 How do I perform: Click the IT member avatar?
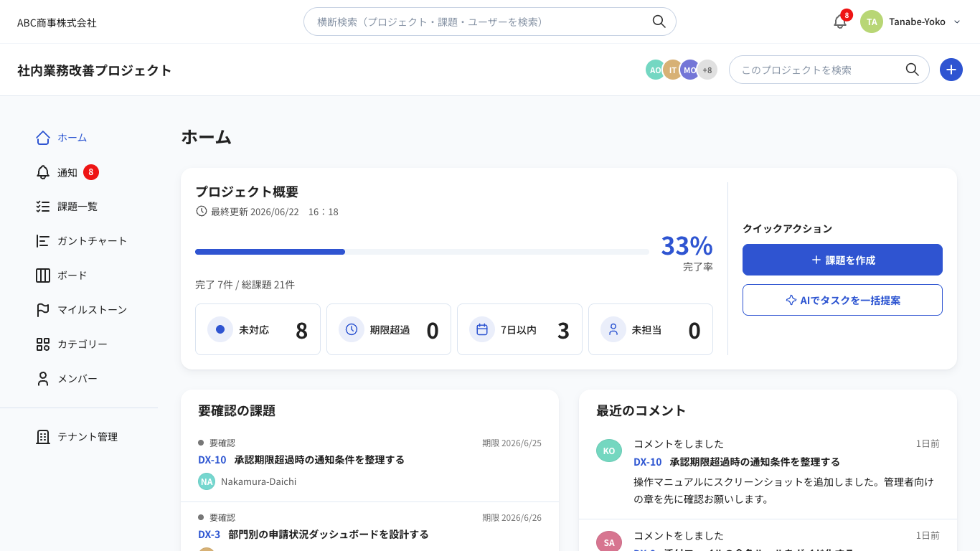(x=672, y=70)
